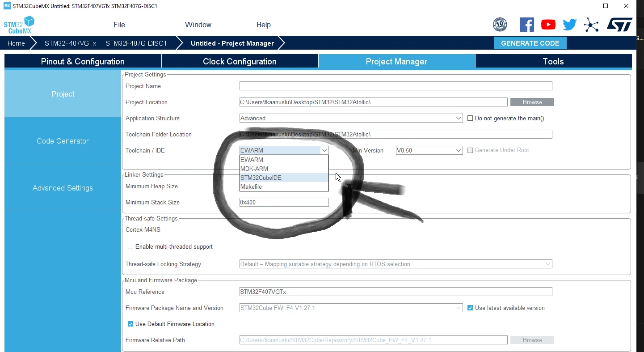The height and width of the screenshot is (352, 644).
Task: Toggle Do not generate the main() checkbox
Action: [470, 118]
